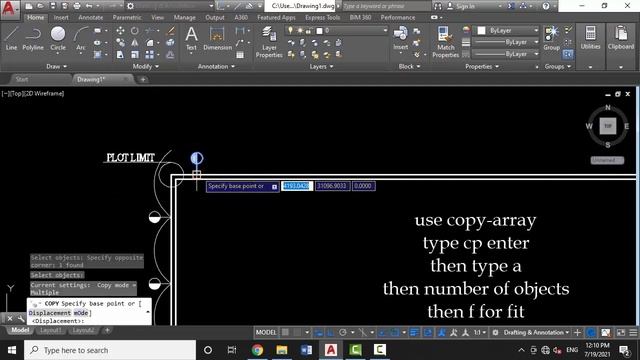Toggle the grid display in status bar

tap(285, 332)
